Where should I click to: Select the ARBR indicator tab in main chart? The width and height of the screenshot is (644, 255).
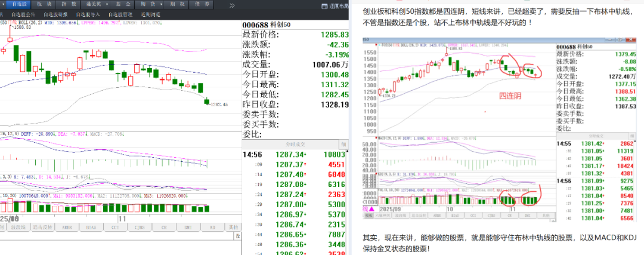pos(67,227)
